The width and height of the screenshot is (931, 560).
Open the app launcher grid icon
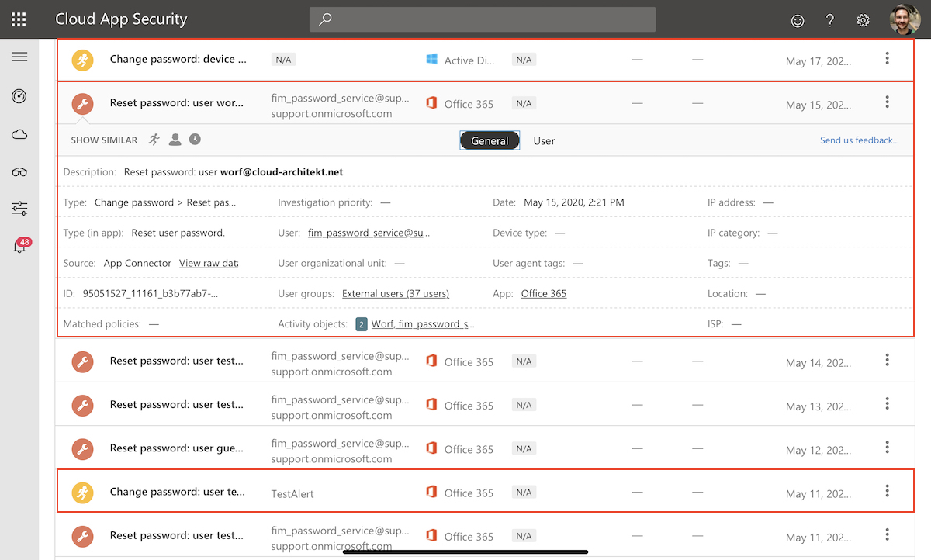click(x=19, y=19)
